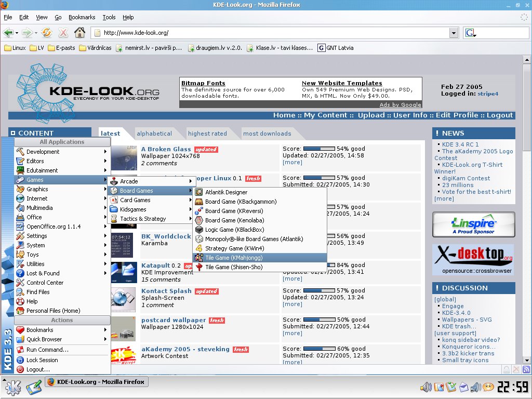Switch to the highest rated tab

pyautogui.click(x=207, y=134)
